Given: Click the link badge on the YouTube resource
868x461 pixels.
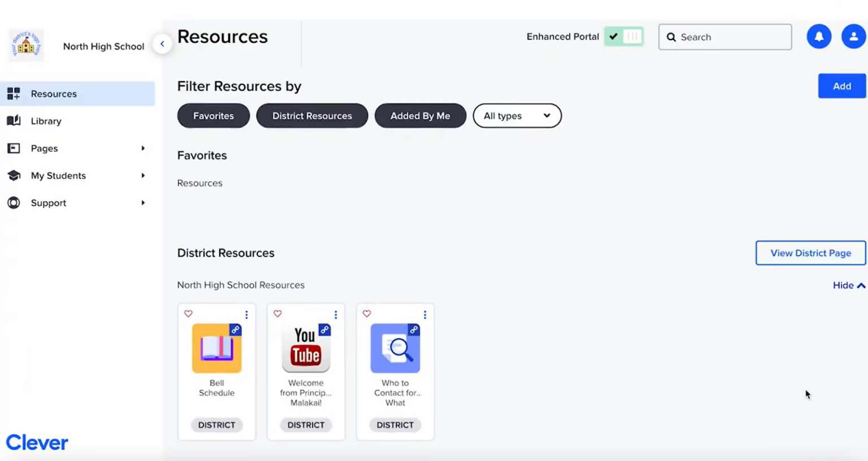Looking at the screenshot, I should 325,330.
